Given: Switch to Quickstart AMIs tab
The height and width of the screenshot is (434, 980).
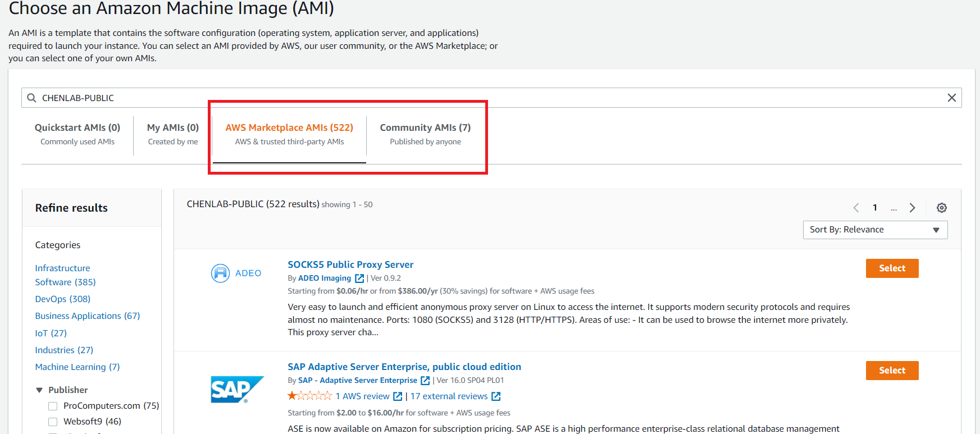Looking at the screenshot, I should pyautogui.click(x=78, y=134).
